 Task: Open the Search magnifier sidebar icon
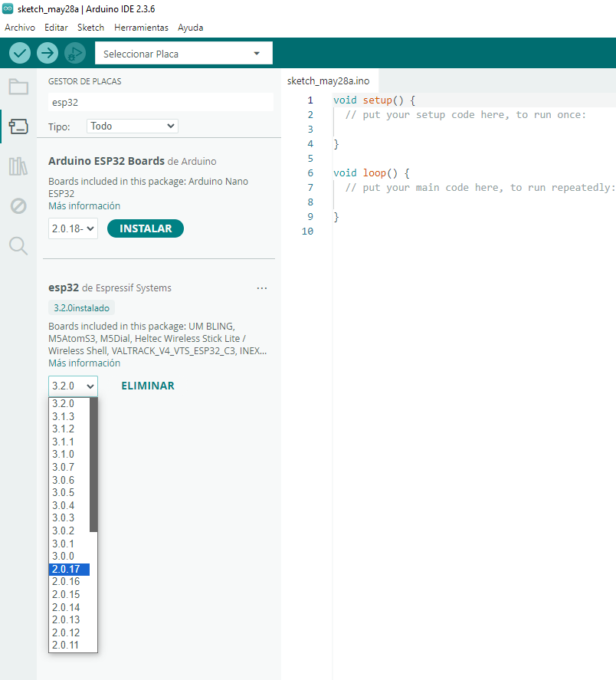pyautogui.click(x=18, y=245)
